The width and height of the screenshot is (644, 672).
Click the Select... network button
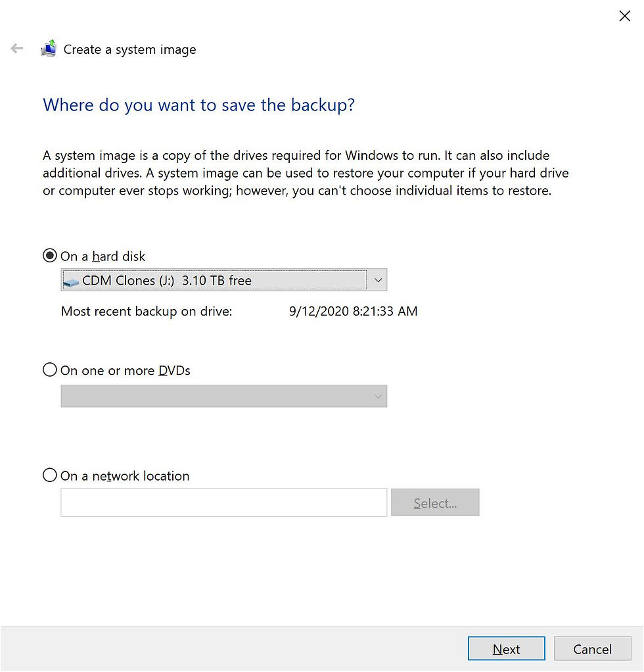(x=435, y=502)
